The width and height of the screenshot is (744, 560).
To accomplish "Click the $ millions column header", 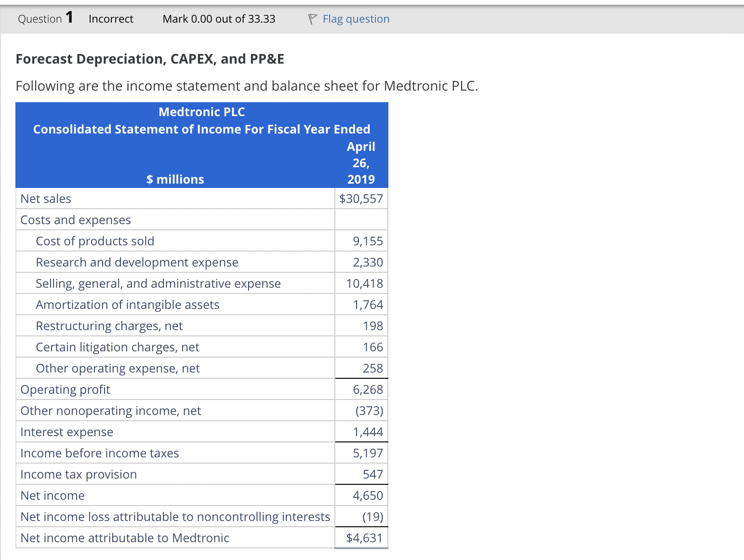I will click(x=175, y=179).
